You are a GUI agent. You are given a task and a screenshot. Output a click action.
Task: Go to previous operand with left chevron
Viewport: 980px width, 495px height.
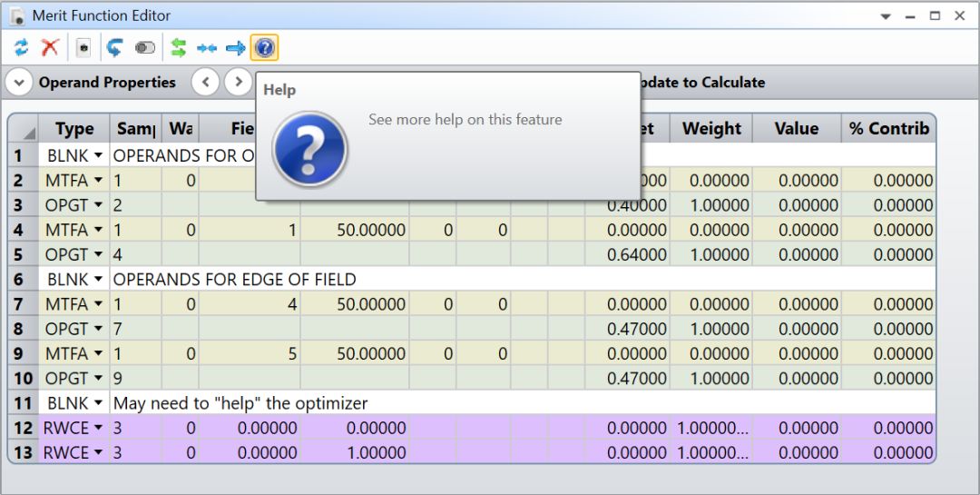[x=206, y=83]
